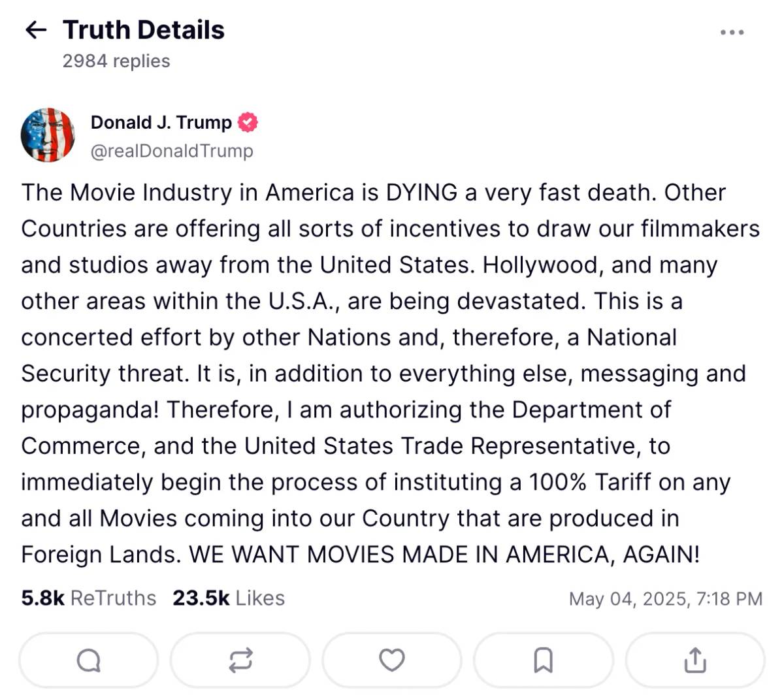
Task: Open the Donald J. Trump display name
Action: [161, 122]
